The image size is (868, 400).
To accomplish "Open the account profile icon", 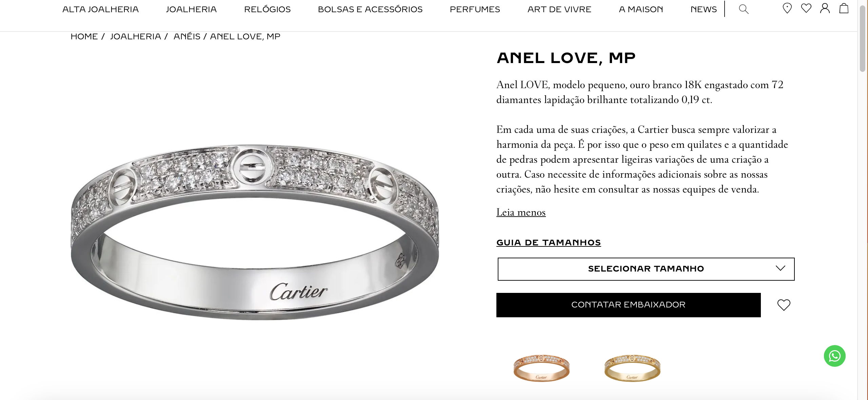I will pos(825,8).
